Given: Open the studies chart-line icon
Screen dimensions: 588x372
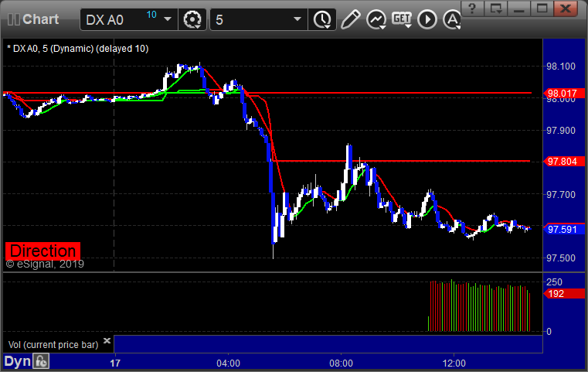Looking at the screenshot, I should coord(376,19).
